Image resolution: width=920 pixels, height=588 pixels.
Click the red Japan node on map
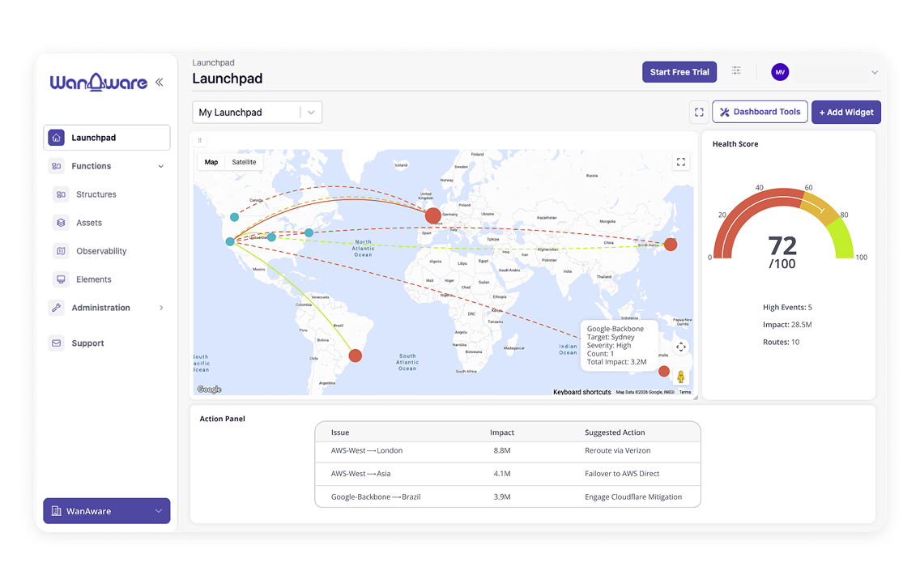pos(670,245)
